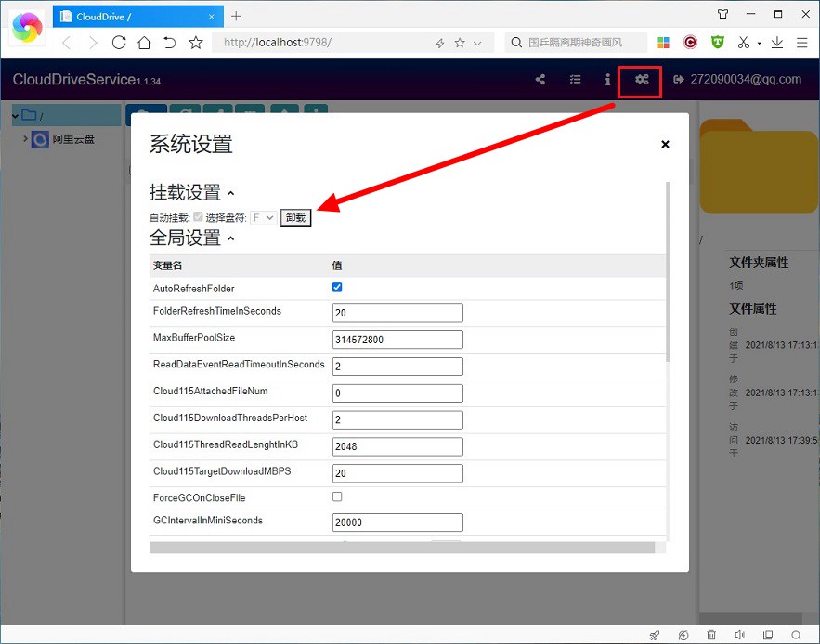Image resolution: width=820 pixels, height=644 pixels.
Task: Click inside the FolderRefreshTimeInSeconds input field
Action: tap(397, 313)
